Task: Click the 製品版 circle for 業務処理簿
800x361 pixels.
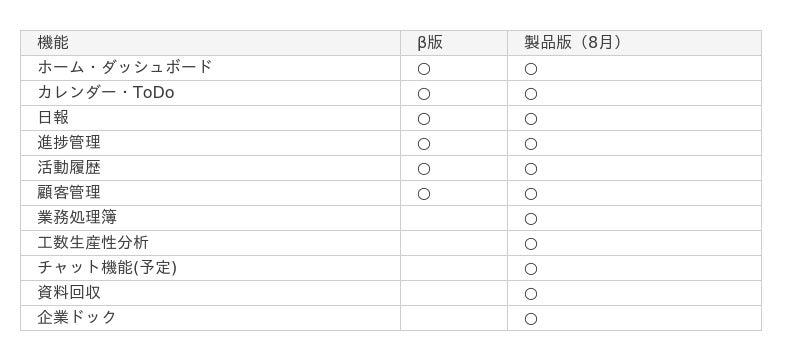Action: pyautogui.click(x=531, y=219)
